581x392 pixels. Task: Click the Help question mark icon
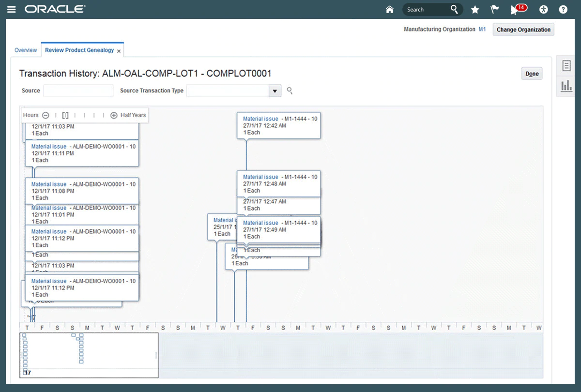pyautogui.click(x=563, y=9)
